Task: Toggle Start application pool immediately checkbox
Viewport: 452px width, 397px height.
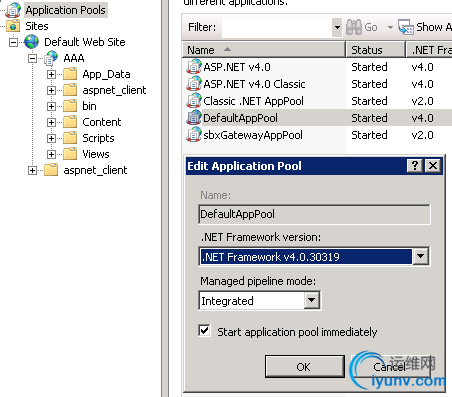Action: point(204,331)
